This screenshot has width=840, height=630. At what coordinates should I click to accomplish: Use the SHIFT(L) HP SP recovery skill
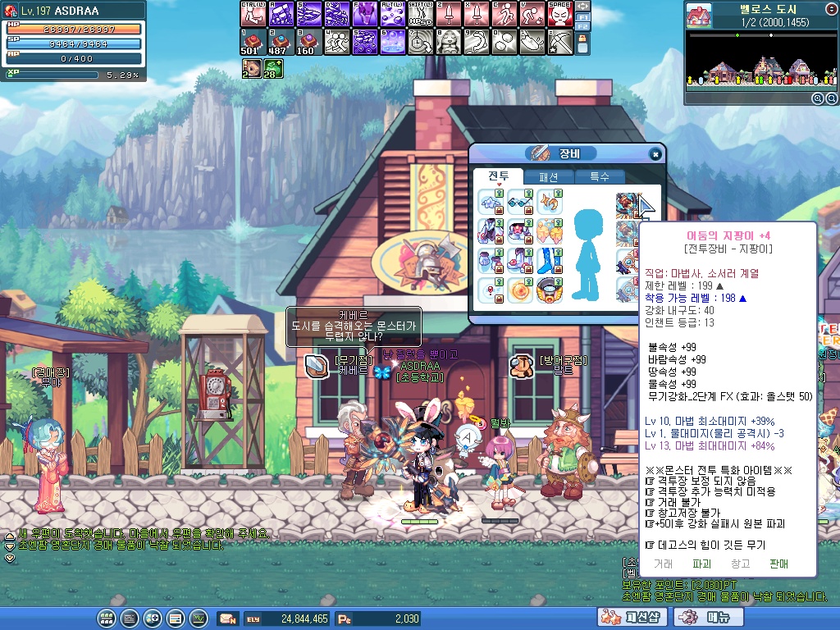pyautogui.click(x=420, y=13)
